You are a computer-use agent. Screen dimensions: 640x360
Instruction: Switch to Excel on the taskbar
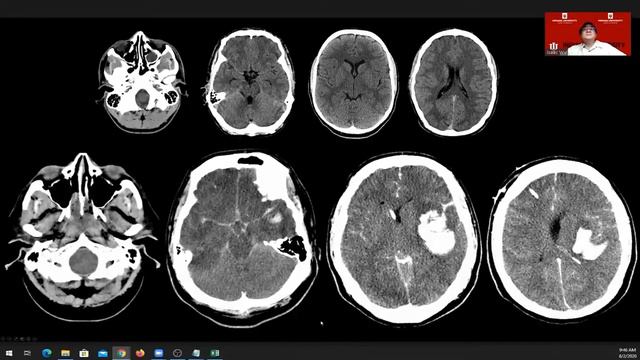(215, 353)
